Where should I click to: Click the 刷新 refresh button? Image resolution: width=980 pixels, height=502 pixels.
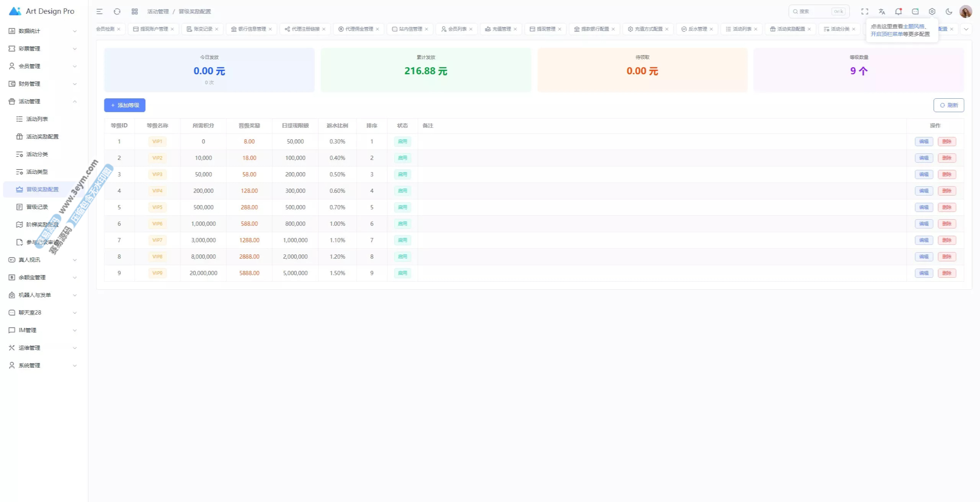(x=949, y=105)
